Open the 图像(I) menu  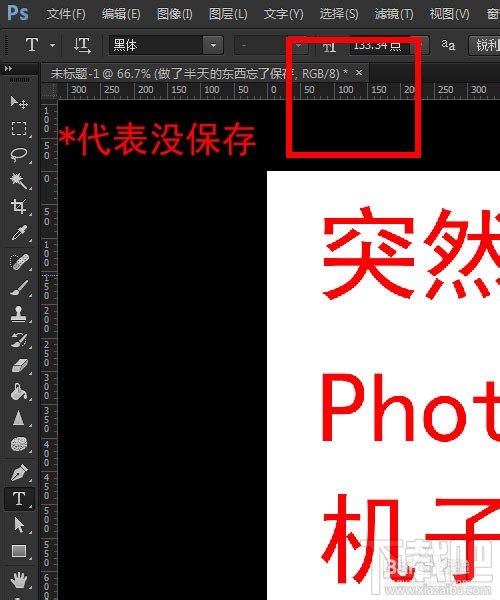174,14
